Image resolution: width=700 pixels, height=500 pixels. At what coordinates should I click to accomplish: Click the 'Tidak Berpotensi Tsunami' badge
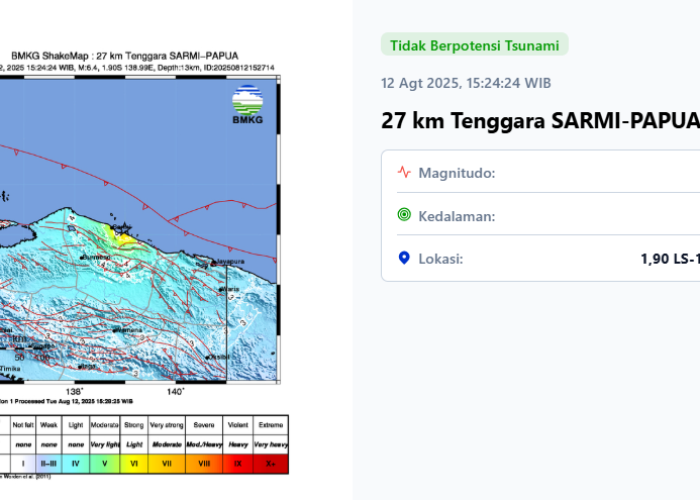pyautogui.click(x=475, y=45)
